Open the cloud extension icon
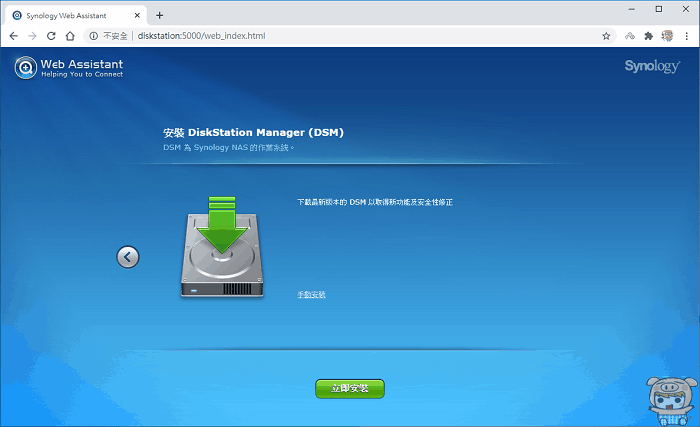 [629, 36]
